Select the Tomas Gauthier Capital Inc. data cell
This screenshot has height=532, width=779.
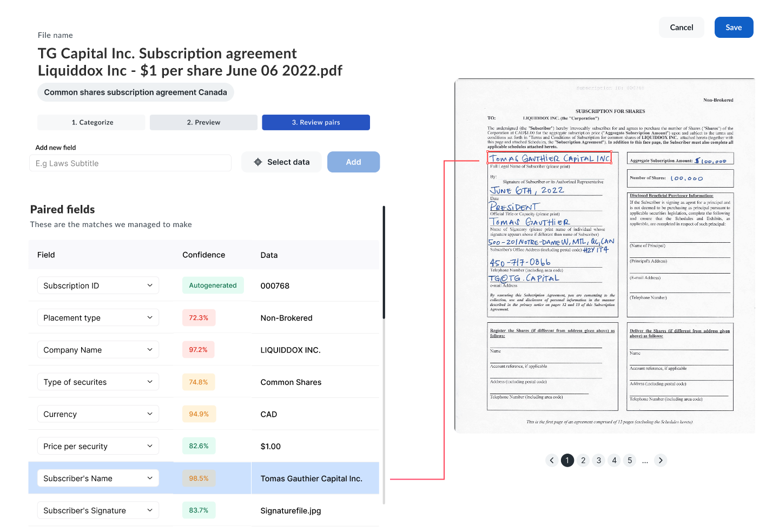click(315, 478)
